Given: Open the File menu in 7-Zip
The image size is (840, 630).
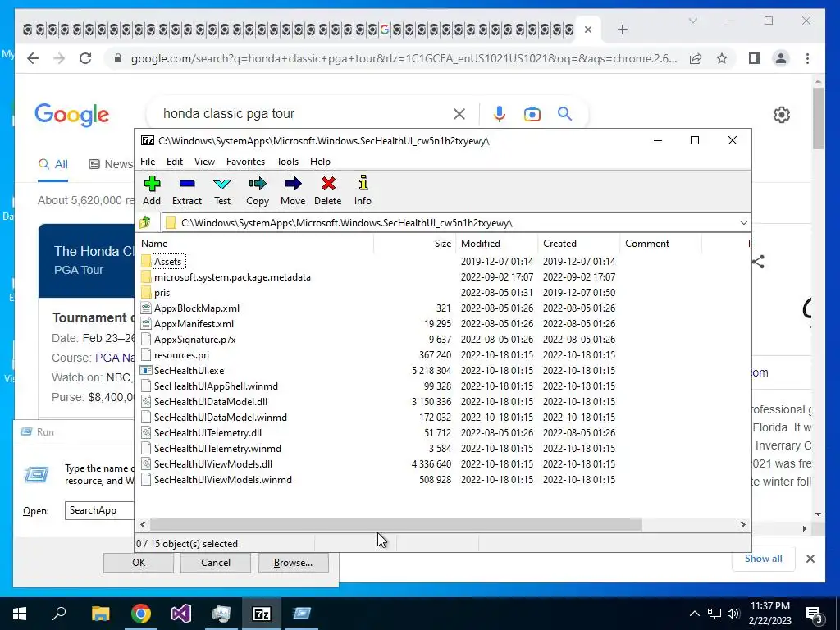Looking at the screenshot, I should pyautogui.click(x=148, y=162).
